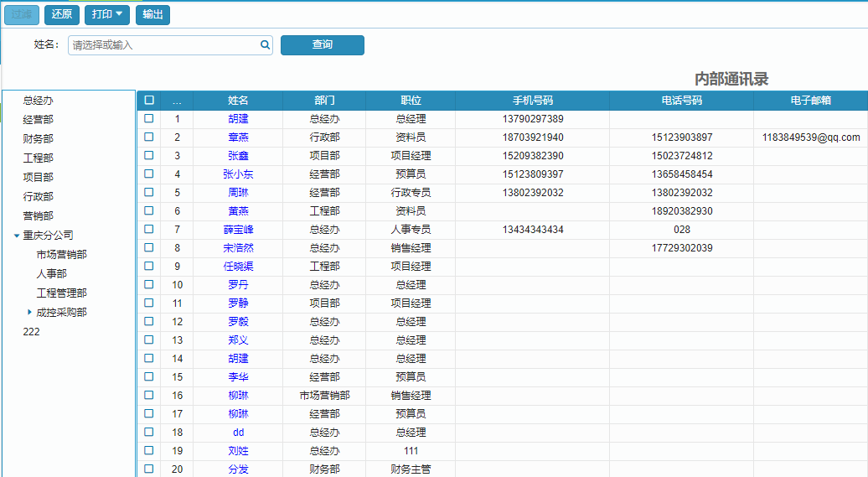Collapse the 重庆分公司 tree node arrow
The height and width of the screenshot is (477, 868).
(17, 236)
